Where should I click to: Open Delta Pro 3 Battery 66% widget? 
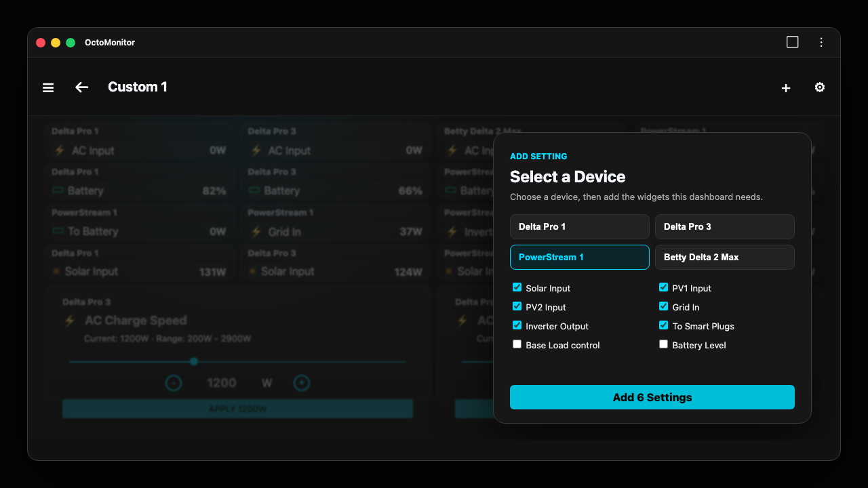point(336,182)
